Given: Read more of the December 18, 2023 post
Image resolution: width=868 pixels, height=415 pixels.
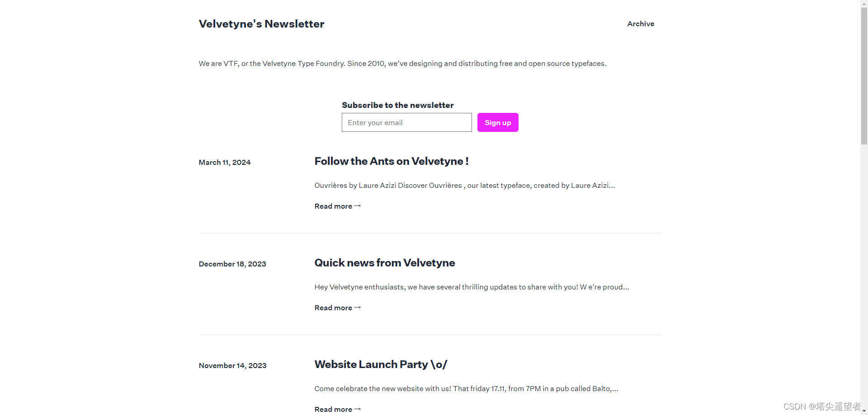Looking at the screenshot, I should 338,308.
